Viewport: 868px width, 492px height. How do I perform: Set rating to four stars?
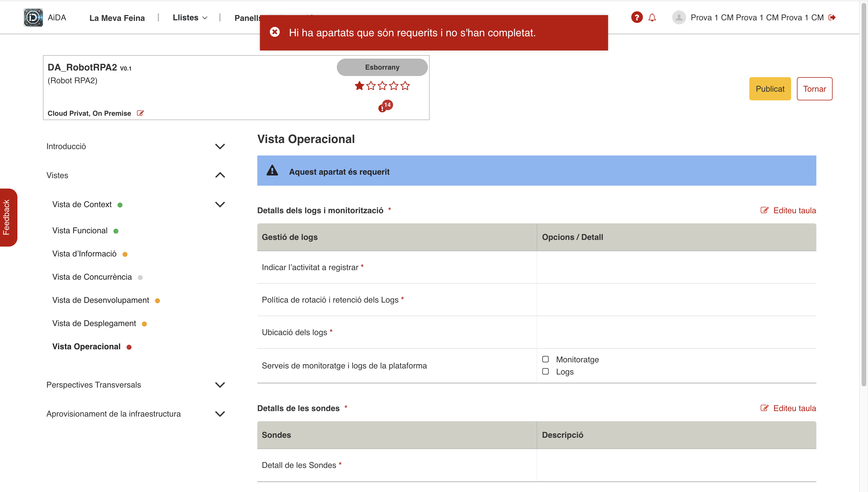click(x=393, y=86)
